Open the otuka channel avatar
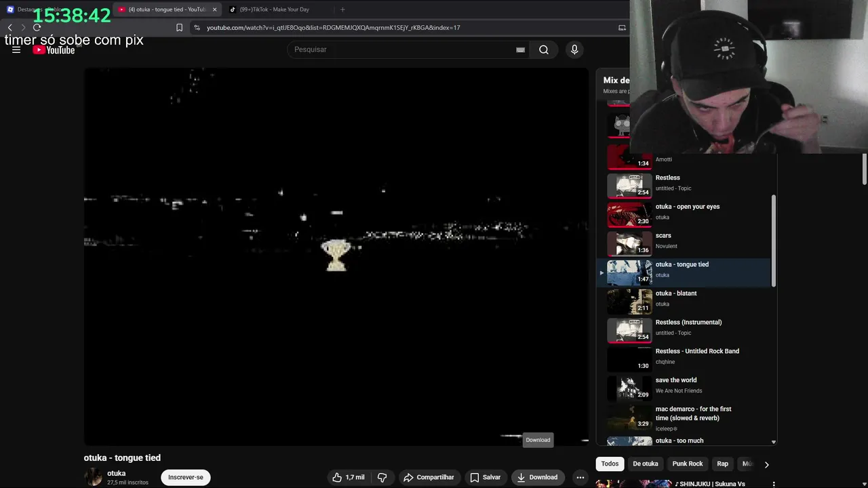868x488 pixels. pos(93,477)
